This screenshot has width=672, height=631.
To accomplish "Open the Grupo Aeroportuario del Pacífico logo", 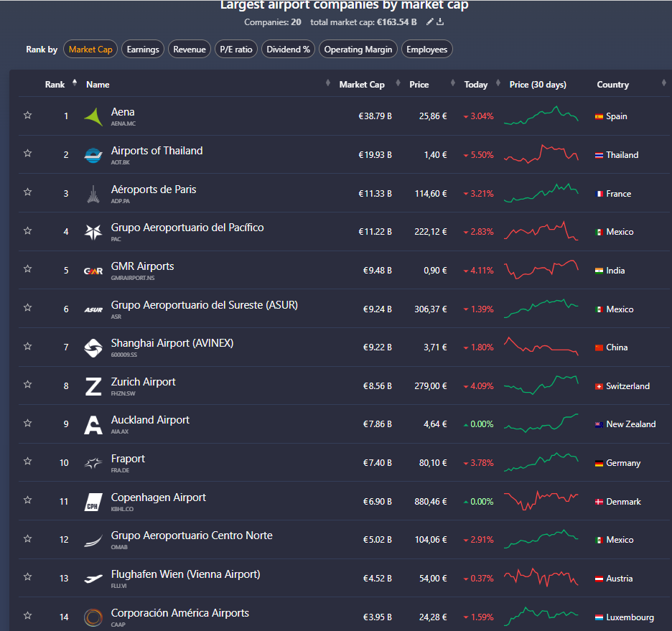I will point(93,232).
